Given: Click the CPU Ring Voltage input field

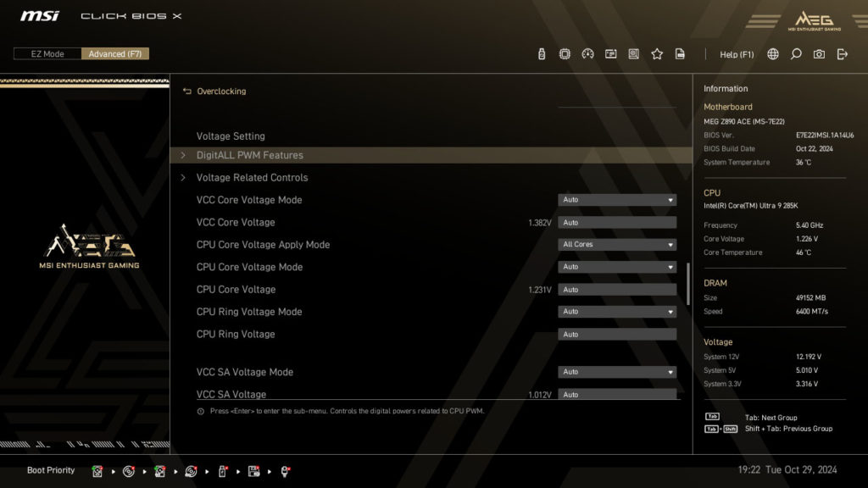Looking at the screenshot, I should point(617,334).
